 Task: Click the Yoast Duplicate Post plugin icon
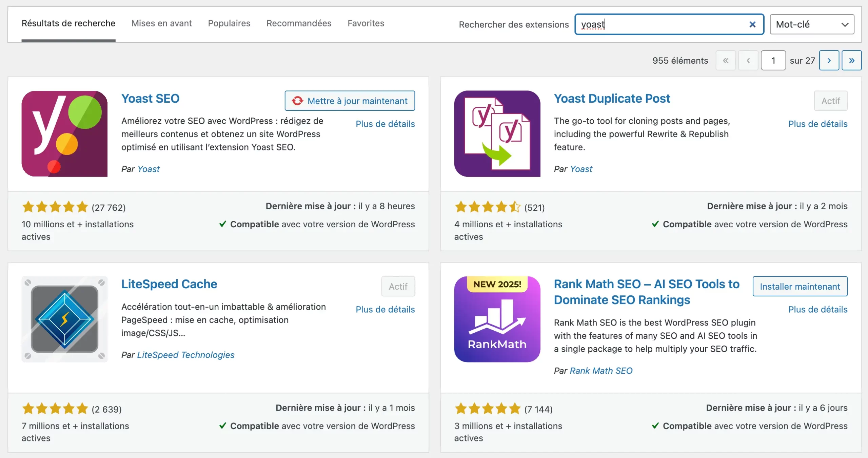[497, 133]
